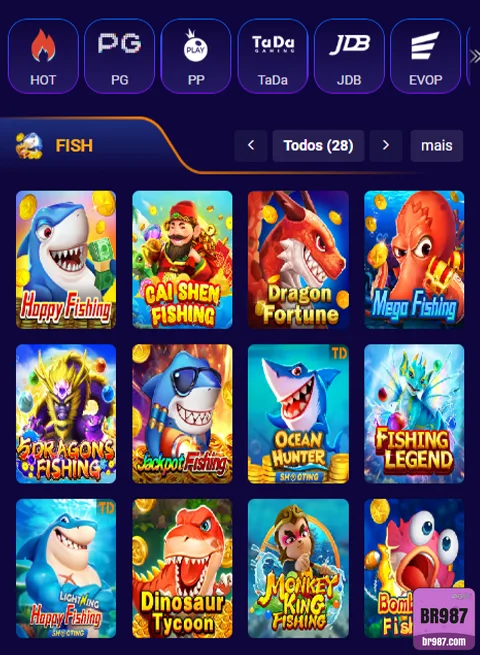The image size is (480, 655).
Task: Open the Monkey King Fishing game
Action: 298,568
